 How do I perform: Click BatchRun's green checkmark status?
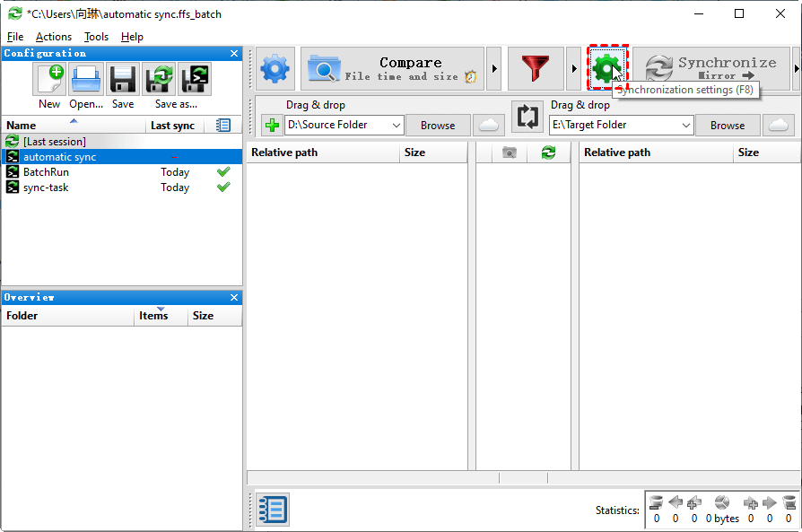click(x=223, y=172)
